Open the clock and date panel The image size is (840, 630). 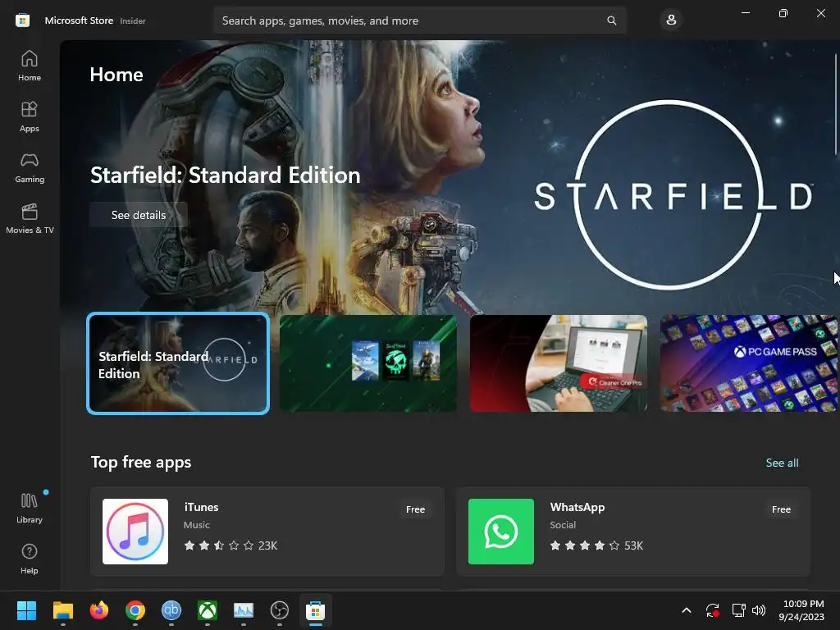801,610
